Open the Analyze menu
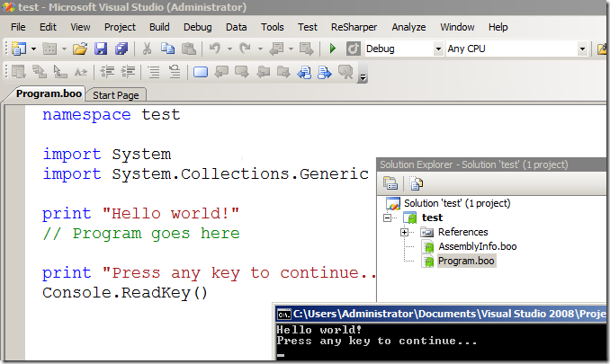 tap(408, 27)
